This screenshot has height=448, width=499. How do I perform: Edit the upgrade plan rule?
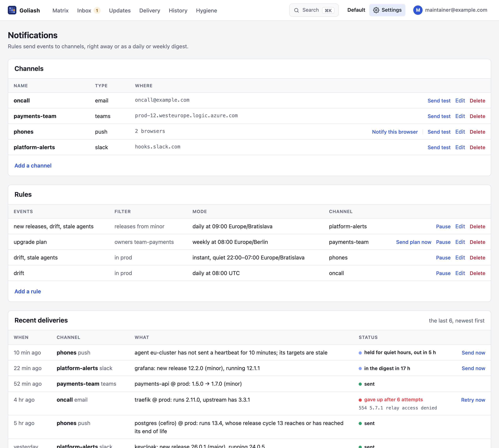click(x=460, y=242)
